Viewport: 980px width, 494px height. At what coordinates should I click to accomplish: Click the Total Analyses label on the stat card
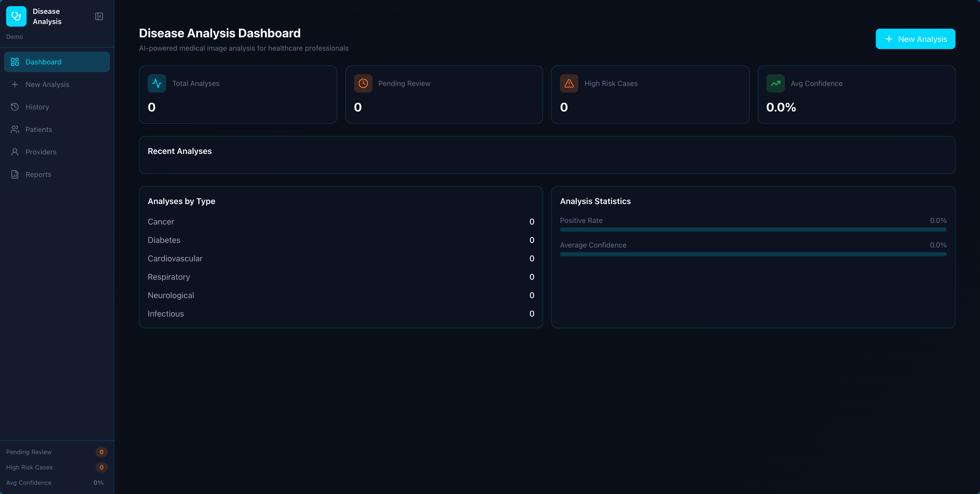tap(196, 83)
